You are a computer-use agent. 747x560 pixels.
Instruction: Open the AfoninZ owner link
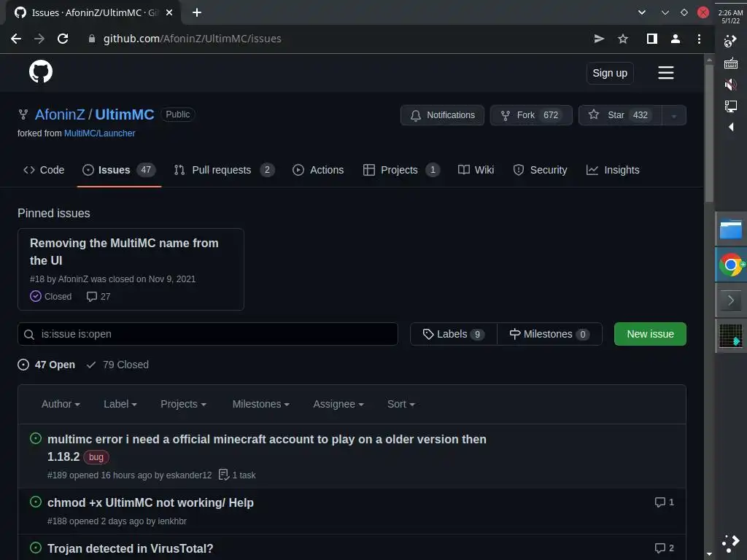(x=60, y=114)
